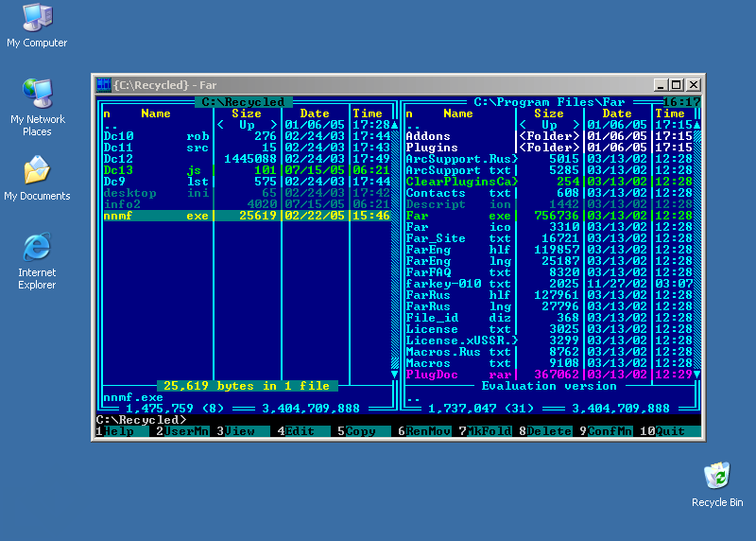Select the Far ico file
The image size is (756, 541).
tap(549, 227)
